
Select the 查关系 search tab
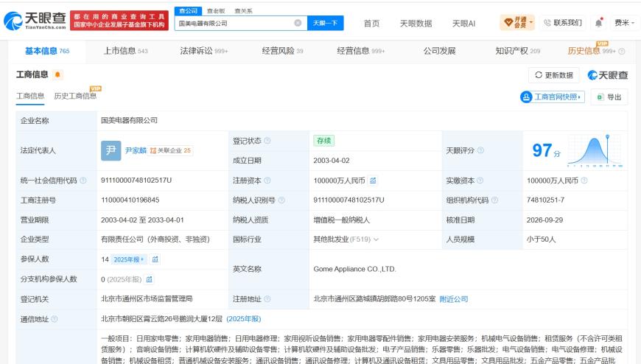[x=244, y=11]
